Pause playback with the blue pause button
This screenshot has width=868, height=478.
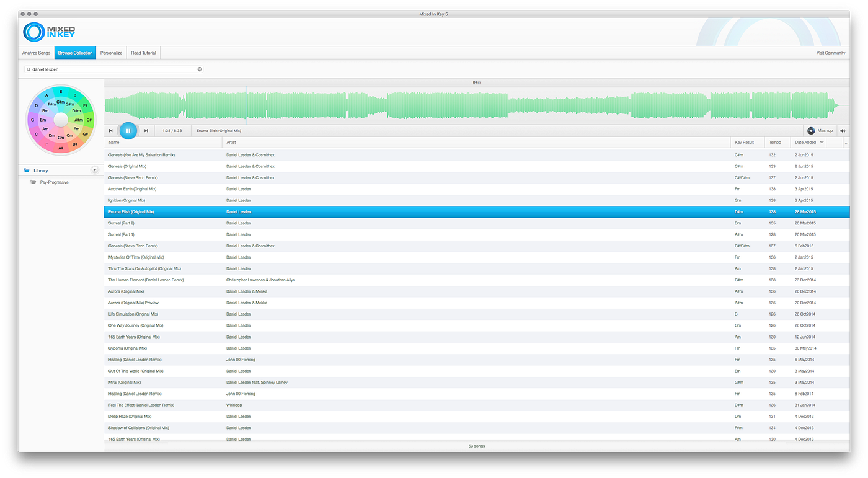click(128, 131)
